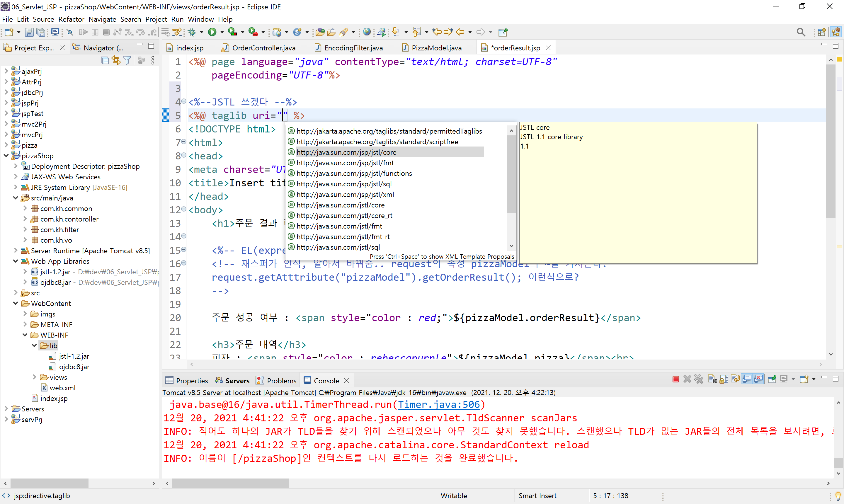844x504 pixels.
Task: Click the Pin Editor toolbar icon
Action: [503, 32]
